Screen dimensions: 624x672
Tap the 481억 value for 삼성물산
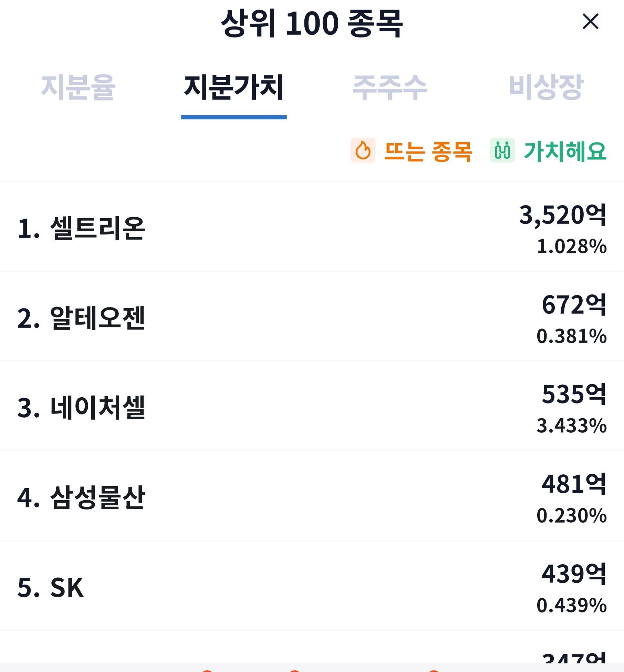[x=574, y=484]
